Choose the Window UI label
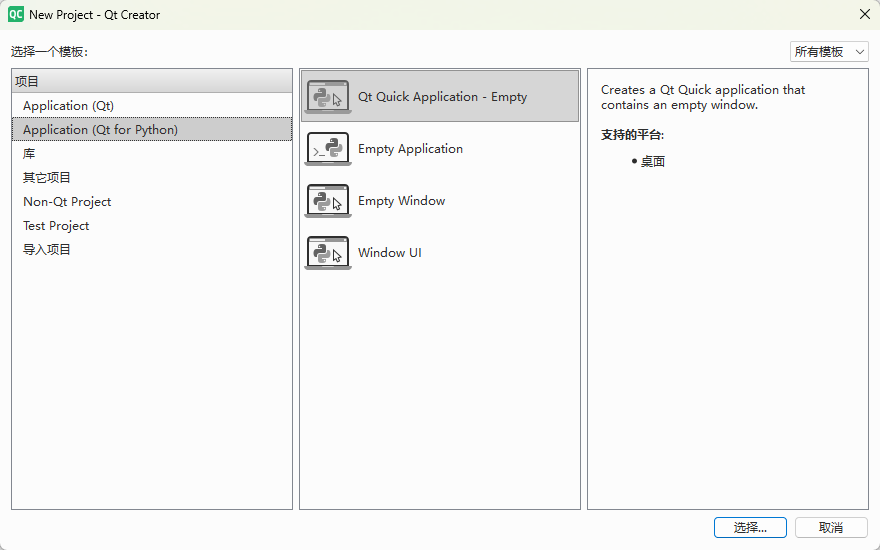The image size is (880, 550). 389,253
